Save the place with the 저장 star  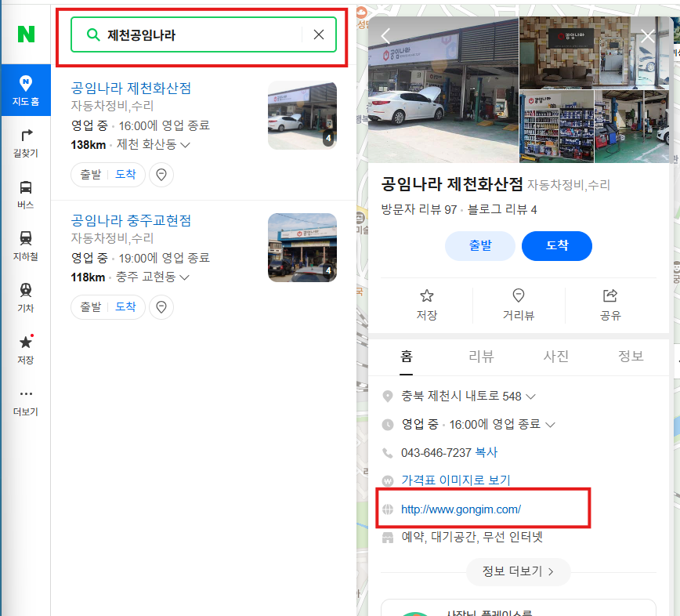pos(427,306)
